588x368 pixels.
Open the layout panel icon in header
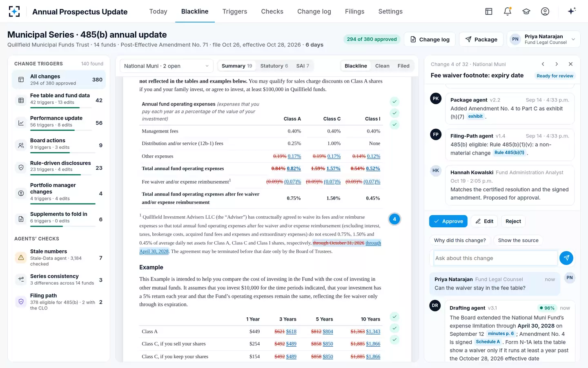coord(489,11)
